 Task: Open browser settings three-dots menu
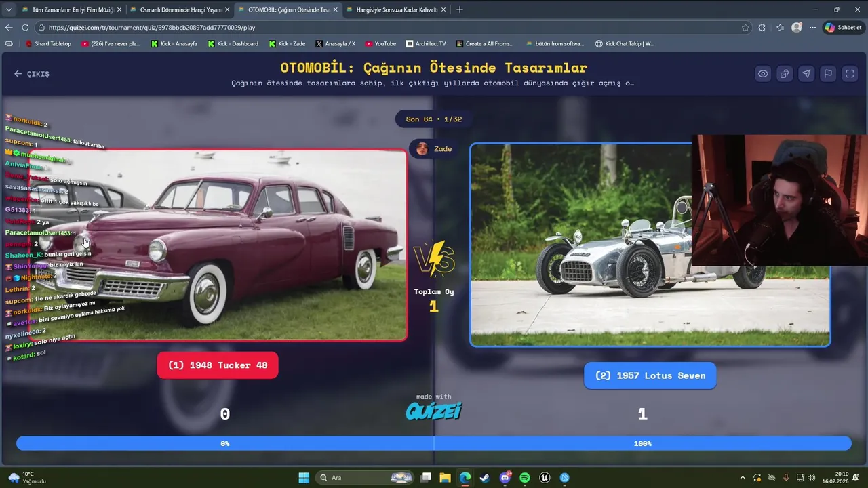click(x=811, y=28)
